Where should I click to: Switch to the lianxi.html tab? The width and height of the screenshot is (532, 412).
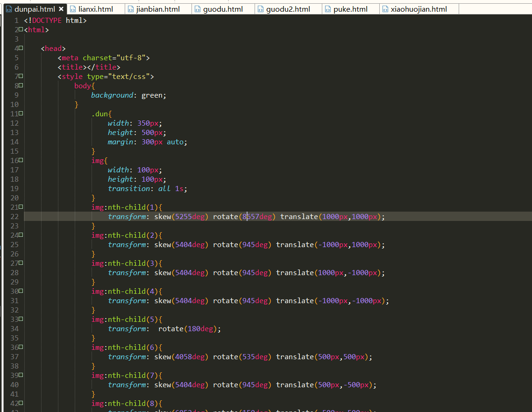tap(96, 9)
